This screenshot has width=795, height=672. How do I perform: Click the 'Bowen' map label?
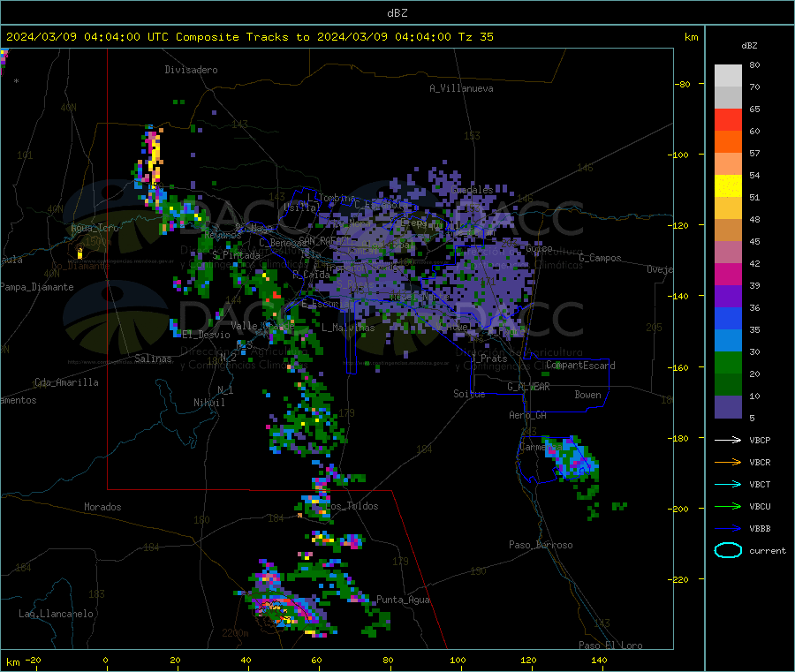click(587, 395)
